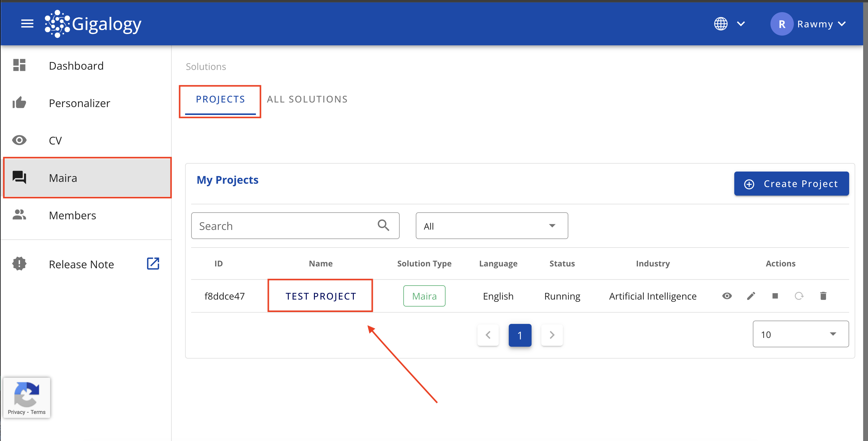Expand the language/globe dropdown in header
Screen dimensions: 868x441
729,24
